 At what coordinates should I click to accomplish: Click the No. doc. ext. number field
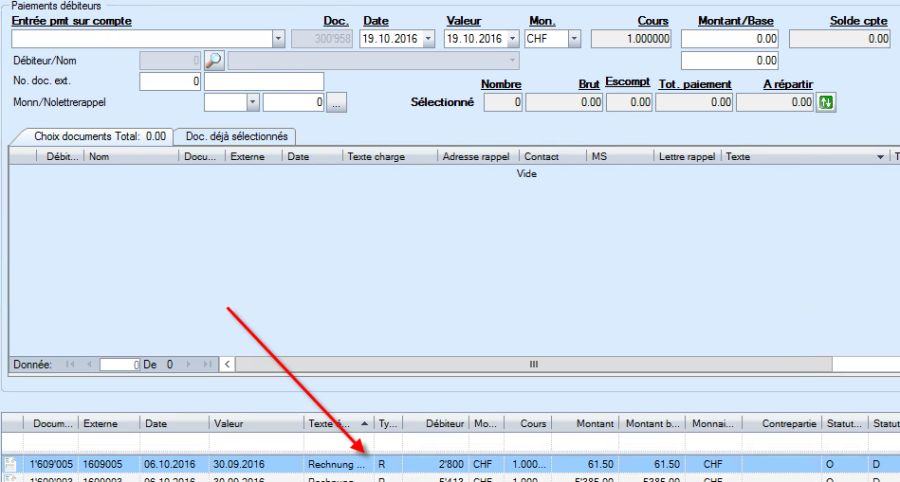pos(171,81)
